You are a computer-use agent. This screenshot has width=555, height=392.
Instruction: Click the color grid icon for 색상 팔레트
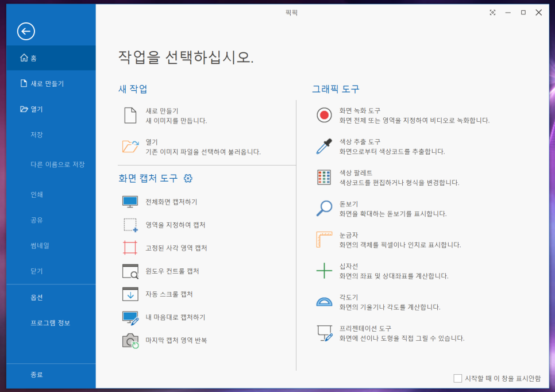pos(324,178)
